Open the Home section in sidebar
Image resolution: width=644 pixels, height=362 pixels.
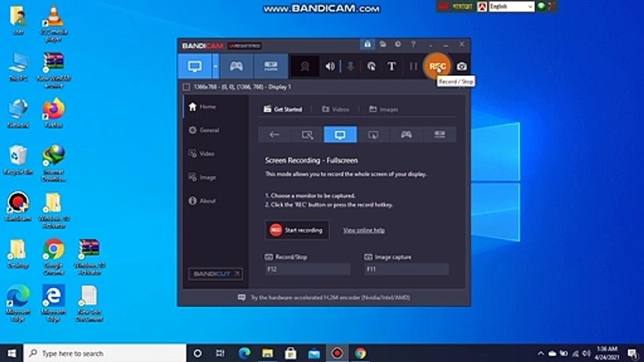(x=202, y=107)
